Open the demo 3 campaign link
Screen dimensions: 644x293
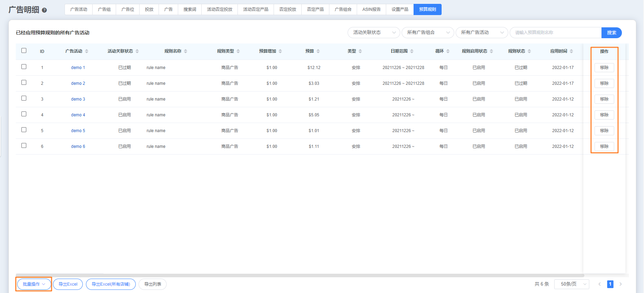click(x=78, y=99)
